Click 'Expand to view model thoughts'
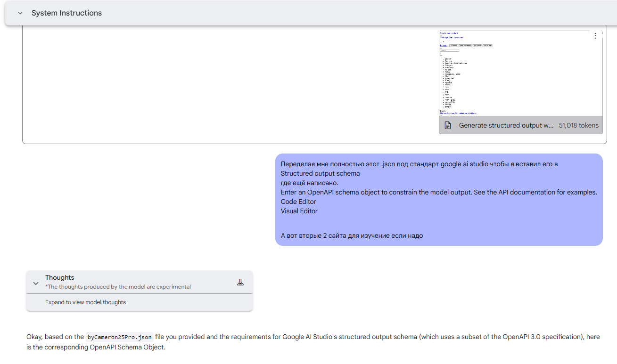617x364 pixels. (85, 302)
